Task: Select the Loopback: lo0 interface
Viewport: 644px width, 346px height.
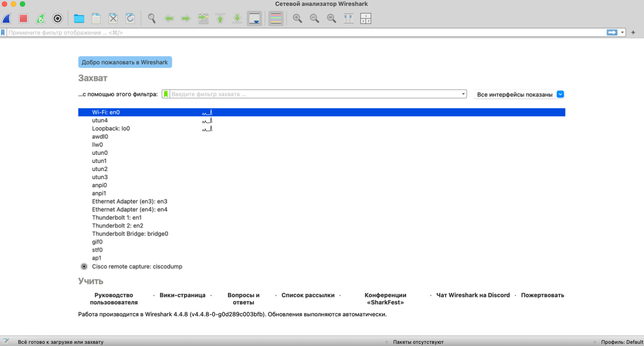Action: tap(111, 128)
